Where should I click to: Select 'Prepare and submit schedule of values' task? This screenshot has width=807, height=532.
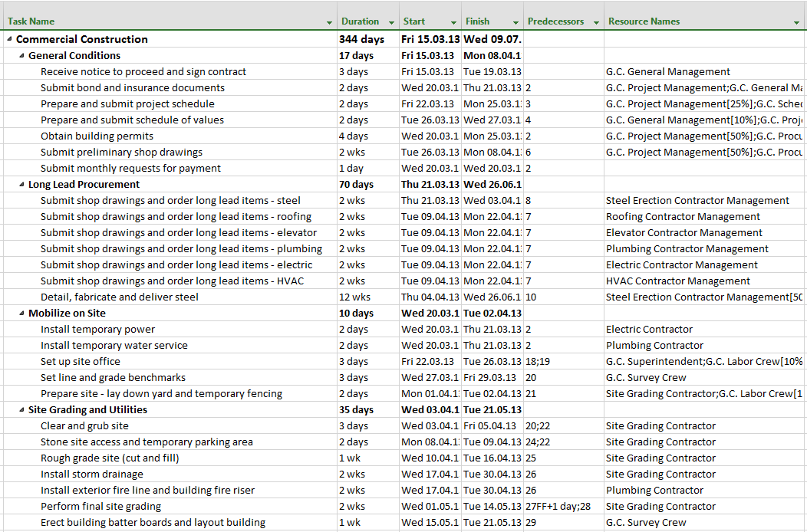(x=132, y=120)
